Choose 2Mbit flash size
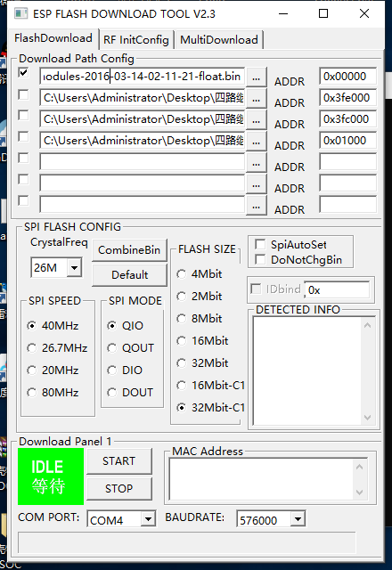This screenshot has width=392, height=570. click(x=181, y=297)
